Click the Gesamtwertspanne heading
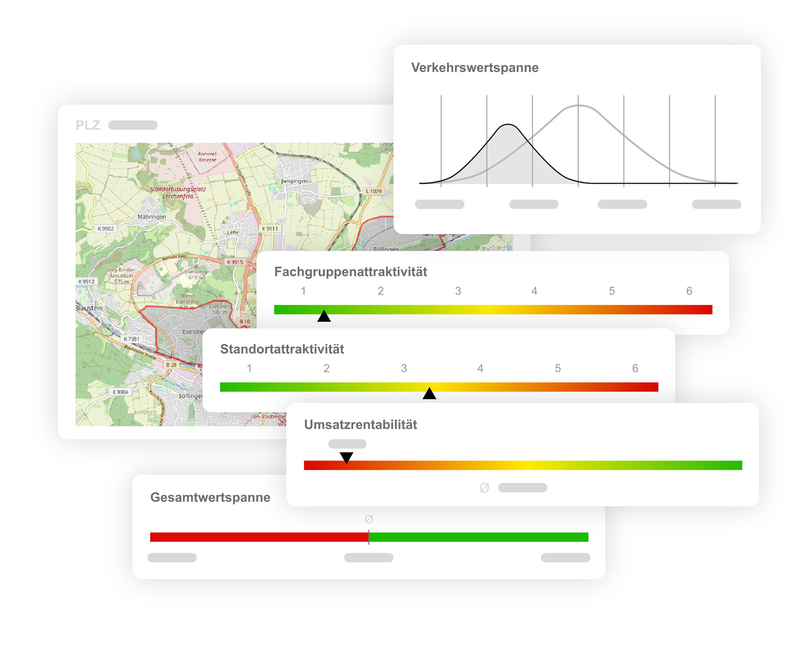This screenshot has width=812, height=646. [x=210, y=498]
